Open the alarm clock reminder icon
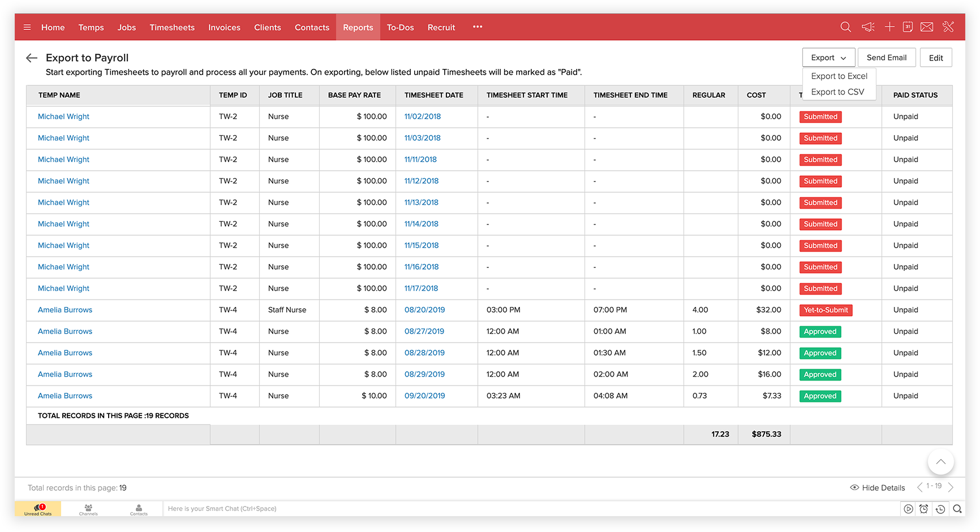 click(923, 509)
